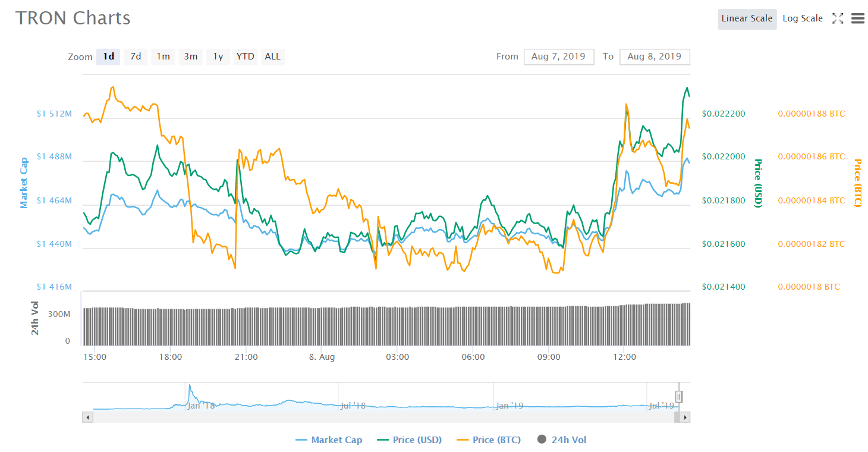Open the chart context menu hamburger icon
Viewport: 868px width, 452px height.
[x=857, y=18]
